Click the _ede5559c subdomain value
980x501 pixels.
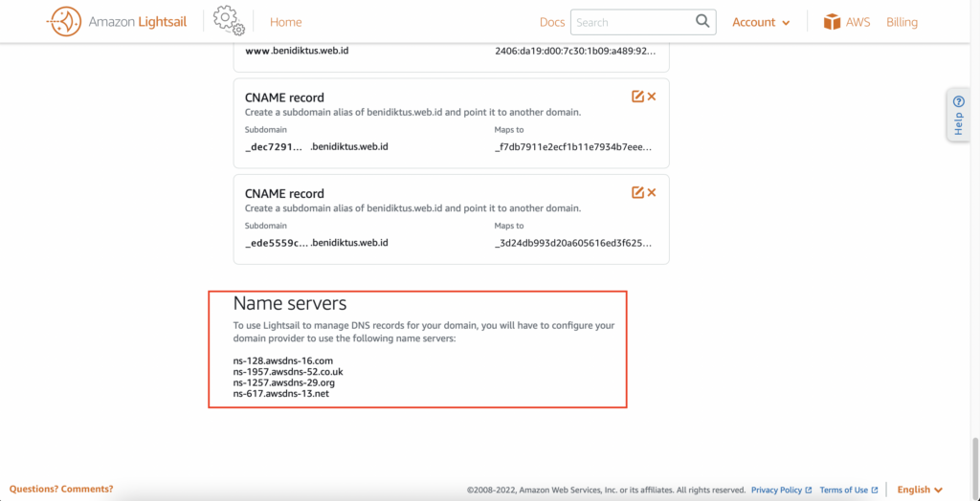click(x=277, y=243)
